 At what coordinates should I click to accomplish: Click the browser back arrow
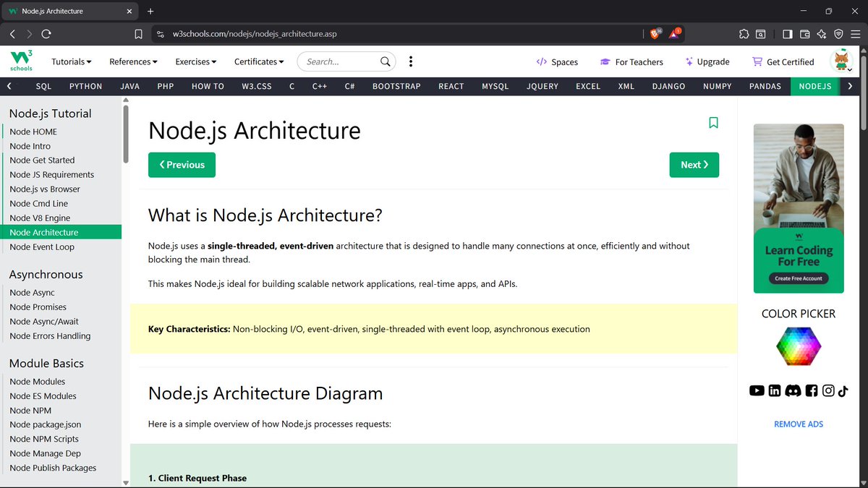click(12, 34)
